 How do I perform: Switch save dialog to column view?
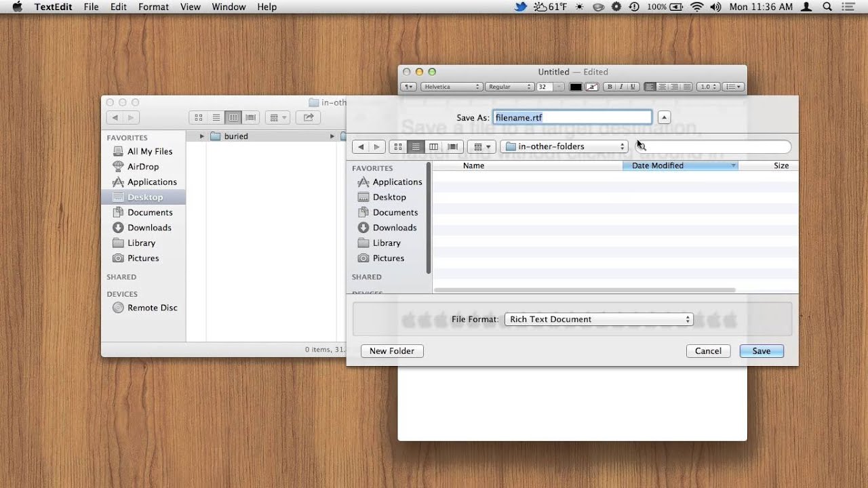[433, 146]
